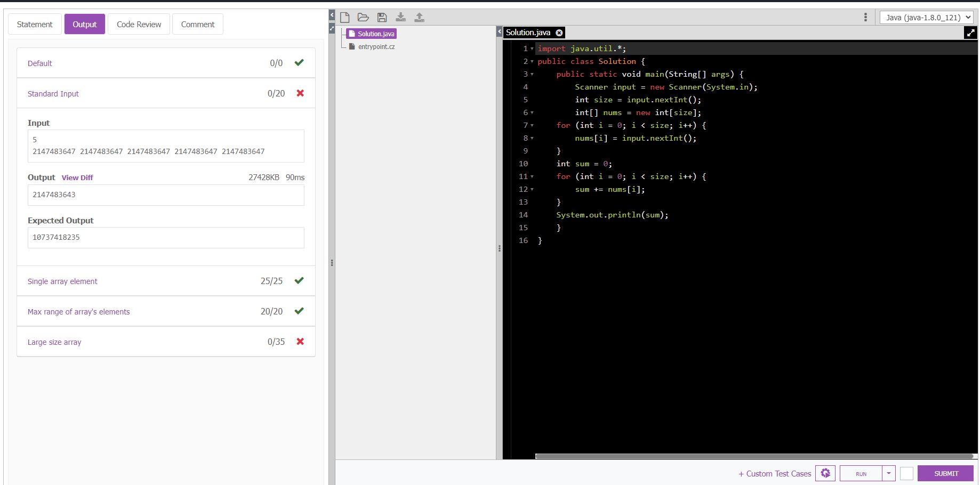Create a new file using toolbar icon
The height and width of the screenshot is (485, 980).
(x=345, y=17)
